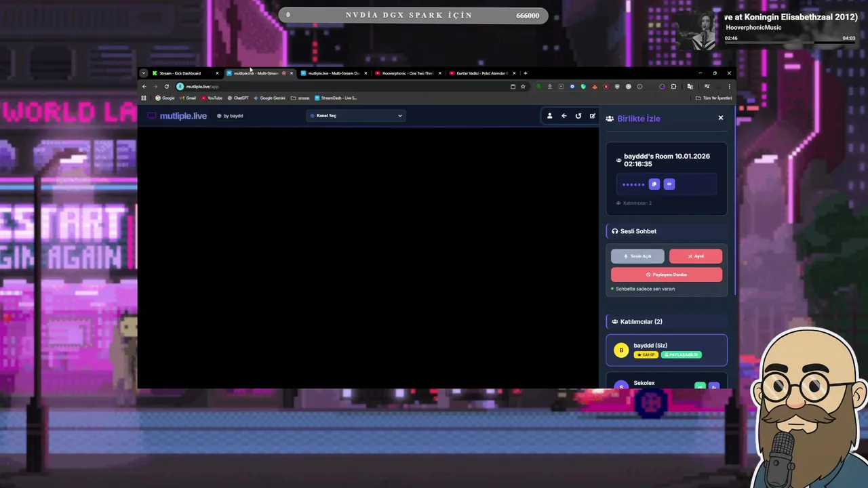Click the back arrow icon in app header
The image size is (868, 488).
click(564, 116)
